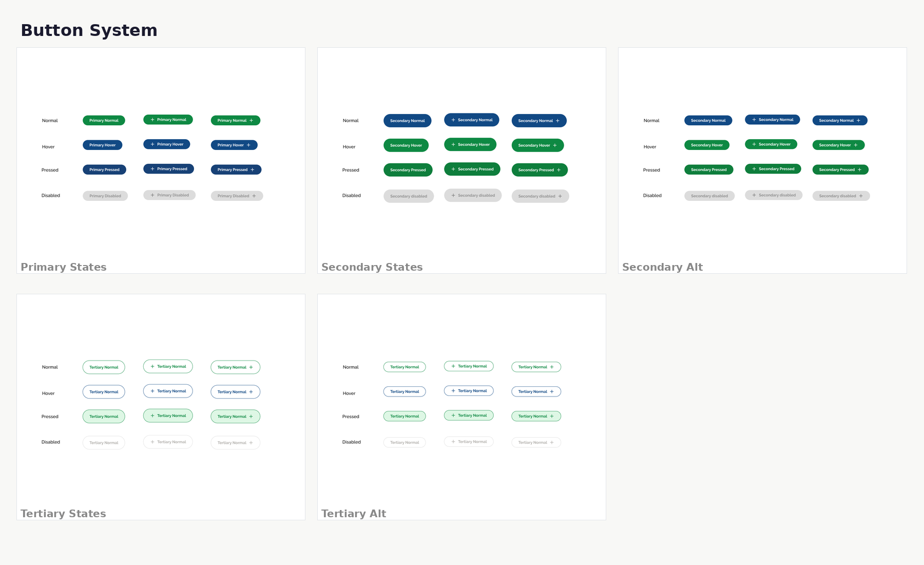Click icon-less Secondary Normal button in Secondary Alt

click(708, 121)
